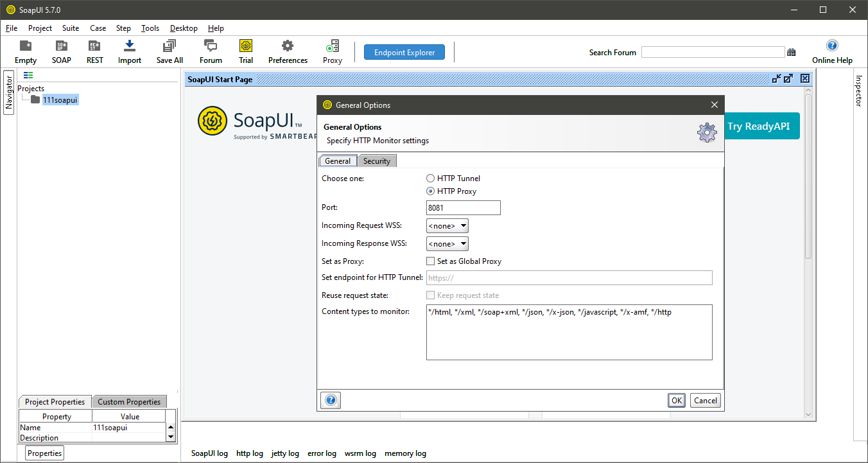Maximize the SoapUI Start Page internal frame
Image resolution: width=868 pixels, height=463 pixels.
tap(789, 79)
